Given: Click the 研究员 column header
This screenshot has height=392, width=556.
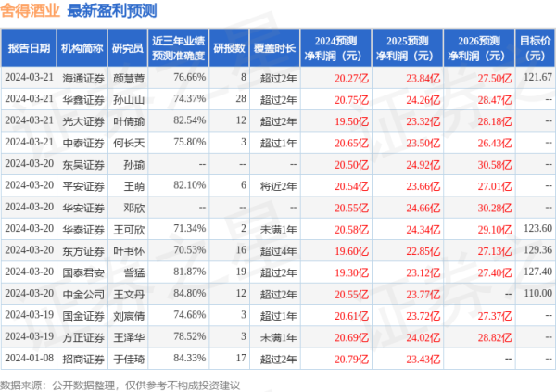Looking at the screenshot, I should pos(128,48).
